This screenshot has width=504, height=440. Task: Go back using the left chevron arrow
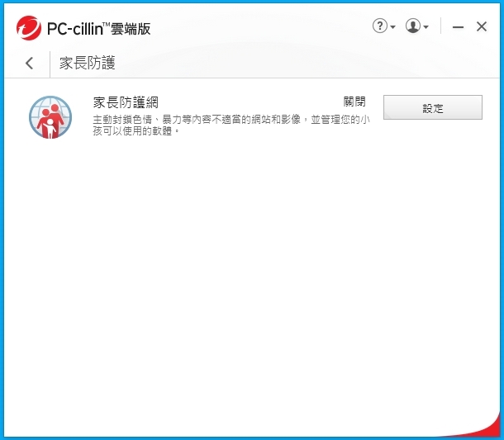coord(29,63)
